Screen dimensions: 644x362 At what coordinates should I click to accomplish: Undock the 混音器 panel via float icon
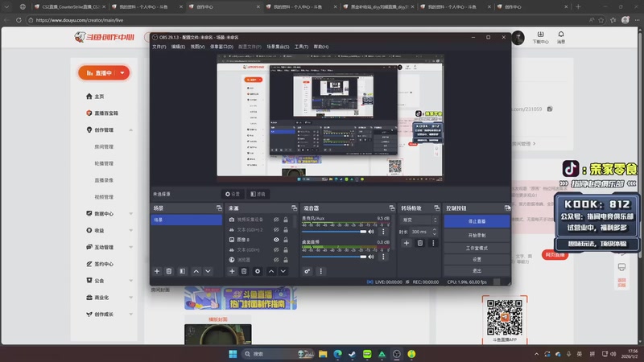[392, 208]
